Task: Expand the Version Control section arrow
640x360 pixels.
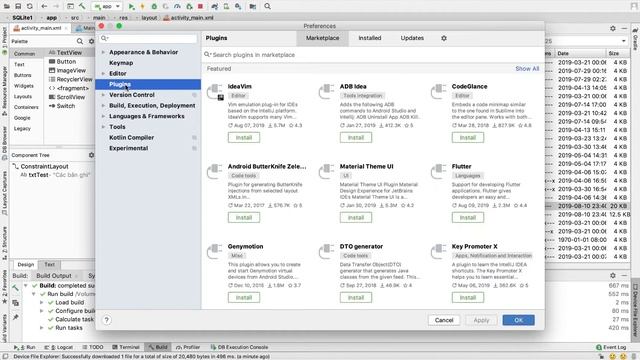Action: coord(103,95)
